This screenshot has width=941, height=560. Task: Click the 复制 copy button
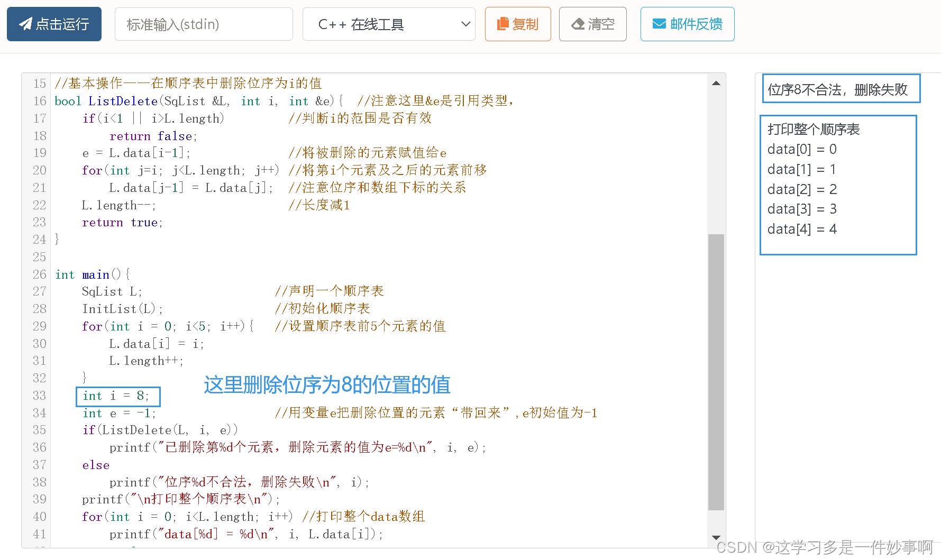[x=518, y=24]
